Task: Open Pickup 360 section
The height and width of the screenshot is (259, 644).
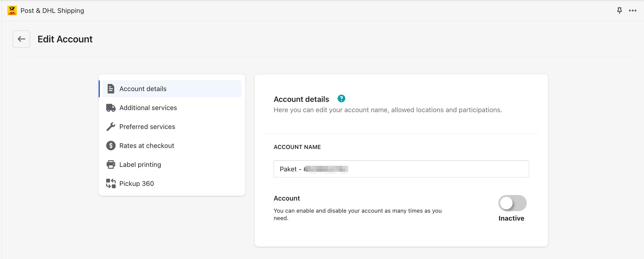Action: [172, 183]
